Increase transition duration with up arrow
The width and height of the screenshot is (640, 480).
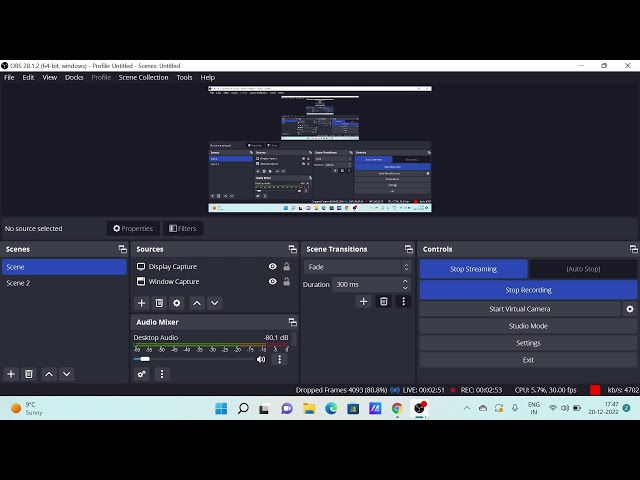405,281
